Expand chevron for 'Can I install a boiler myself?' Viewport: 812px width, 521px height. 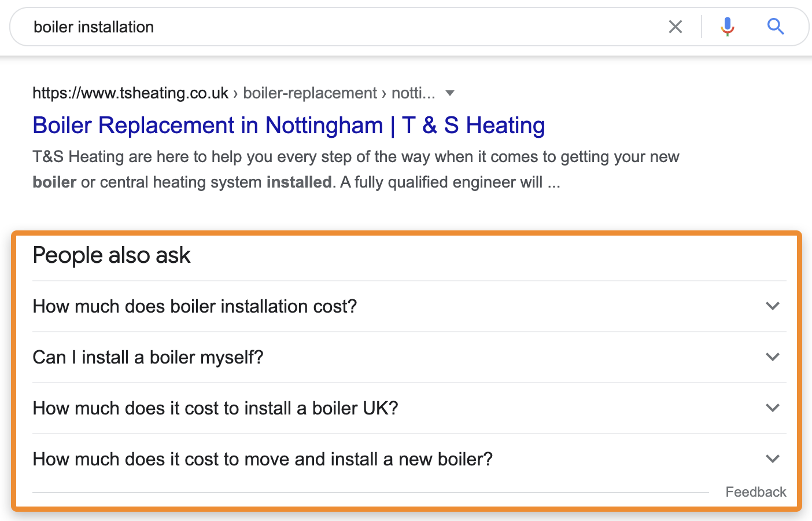tap(773, 357)
